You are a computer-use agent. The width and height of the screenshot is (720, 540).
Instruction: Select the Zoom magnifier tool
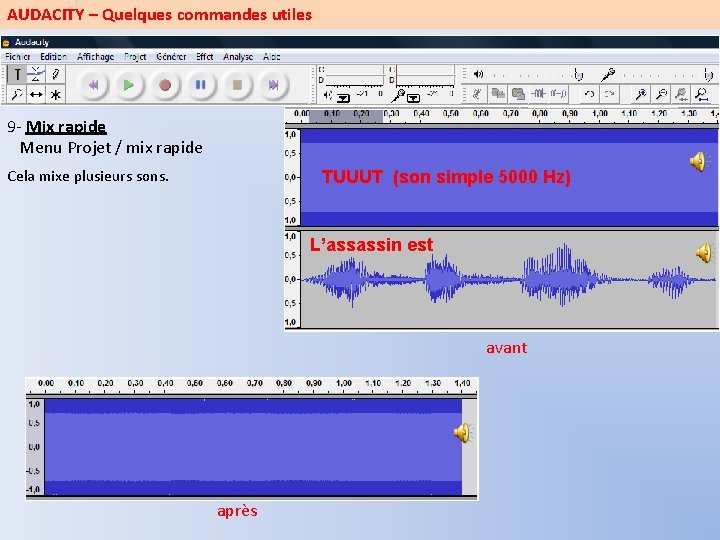[17, 95]
